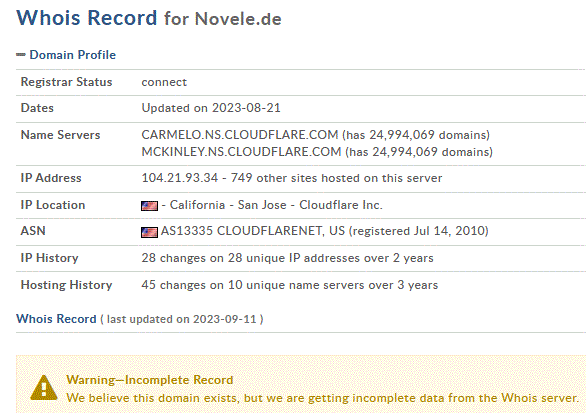This screenshot has height=414, width=587.
Task: Click the 'Updated on 2023-08-21' date text
Action: (211, 108)
